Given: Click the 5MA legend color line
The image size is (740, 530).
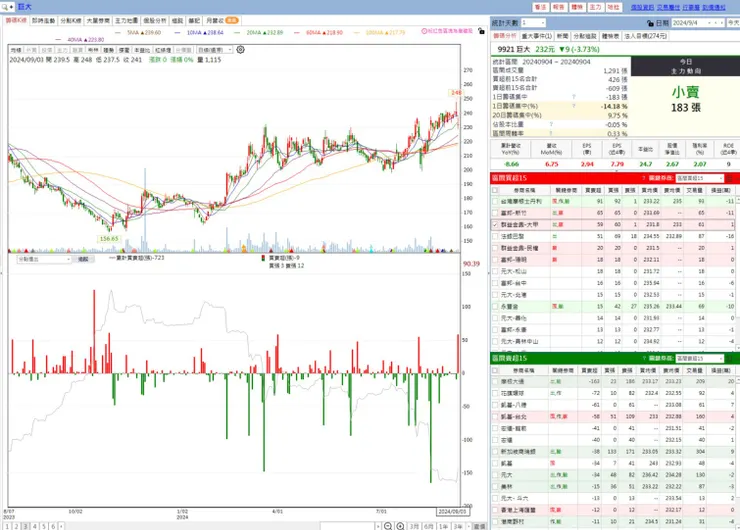Looking at the screenshot, I should pyautogui.click(x=118, y=33).
